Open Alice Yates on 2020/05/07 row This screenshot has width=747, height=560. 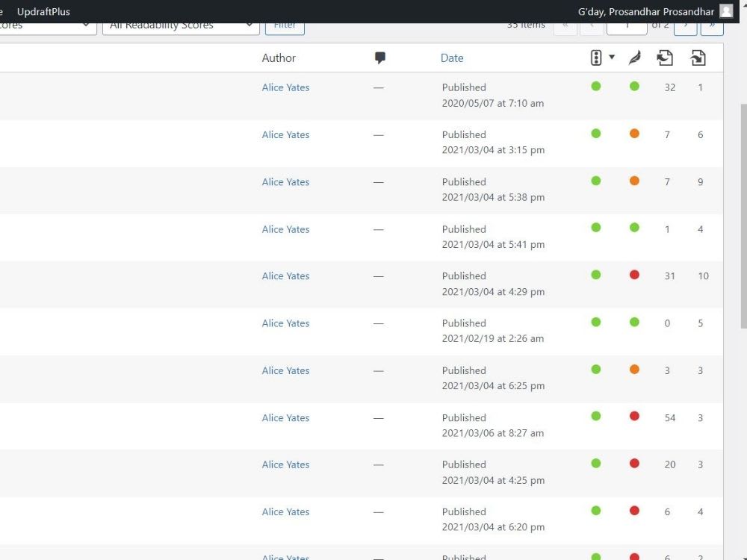(285, 87)
